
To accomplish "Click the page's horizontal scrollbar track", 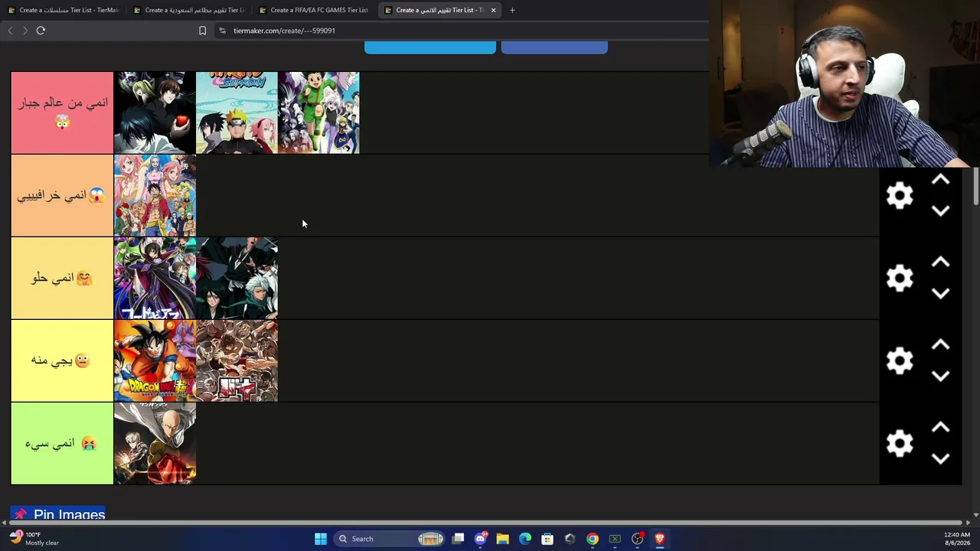I will (487, 523).
